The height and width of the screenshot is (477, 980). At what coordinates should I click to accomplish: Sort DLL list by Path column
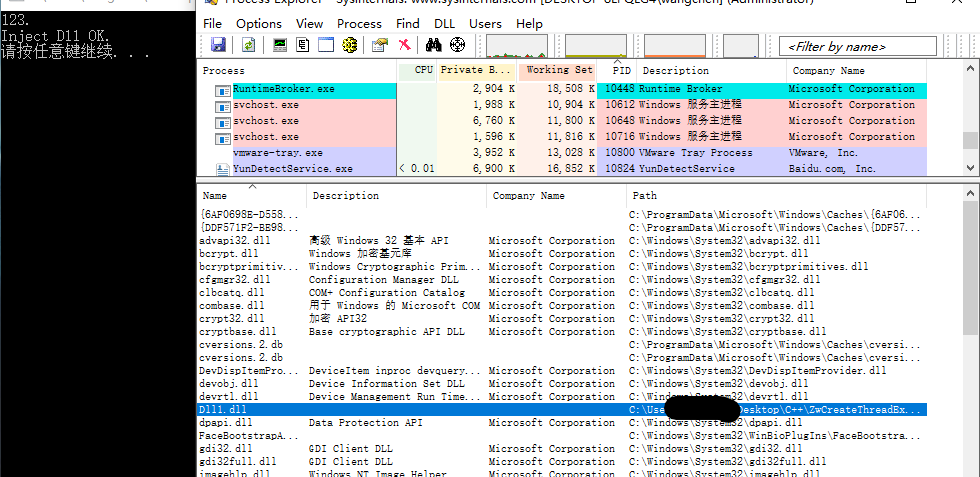(x=645, y=196)
